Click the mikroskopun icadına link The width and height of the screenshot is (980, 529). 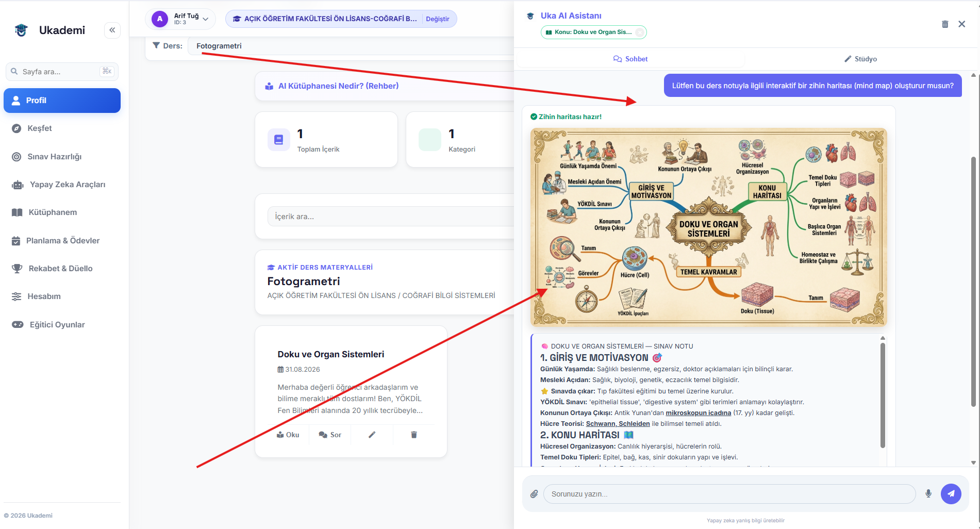tap(698, 413)
